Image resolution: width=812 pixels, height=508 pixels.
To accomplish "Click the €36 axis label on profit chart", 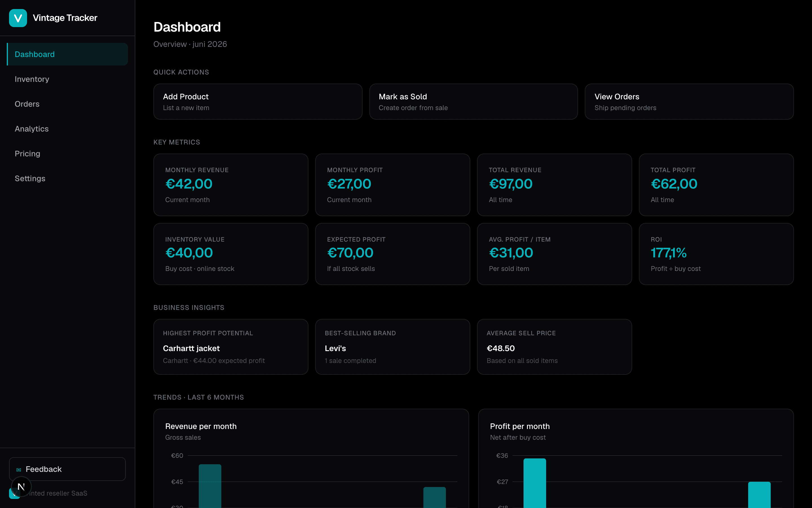I will click(502, 456).
